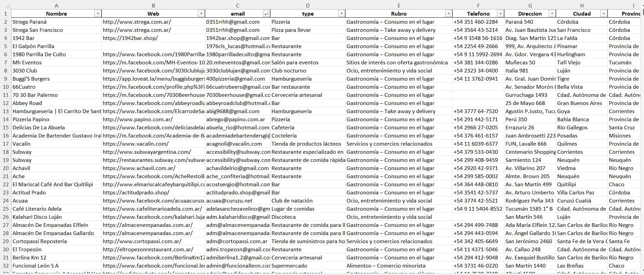Viewport: 644px width, 275px height.
Task: Click the 'Paraná 540' address cell
Action: point(530,22)
